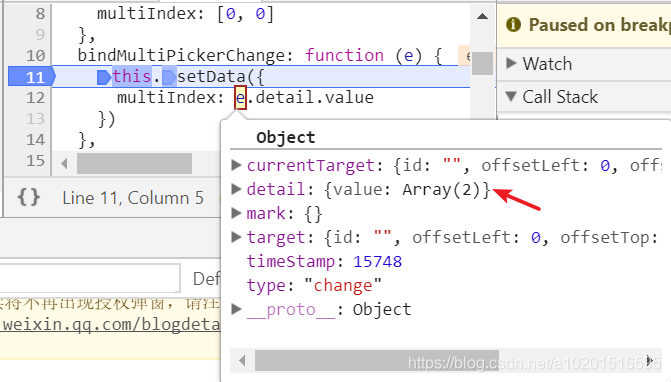The width and height of the screenshot is (671, 382).
Task: Click the inline step marker before 'this'
Action: point(104,77)
